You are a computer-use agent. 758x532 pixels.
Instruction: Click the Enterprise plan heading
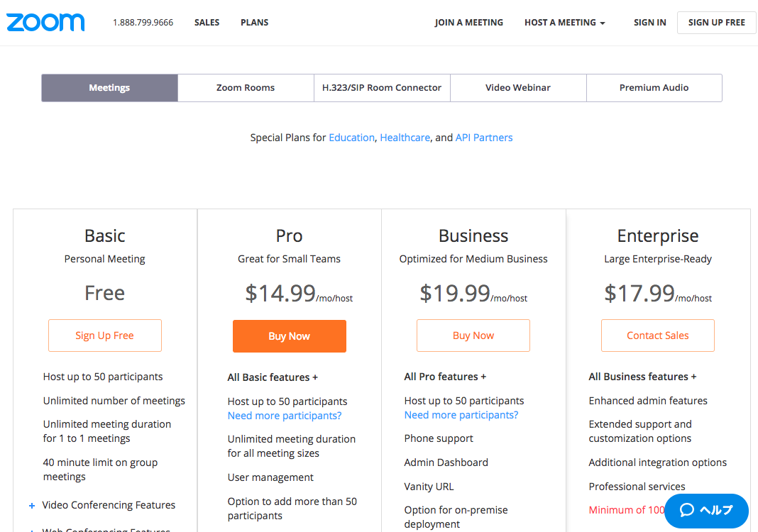pos(658,235)
